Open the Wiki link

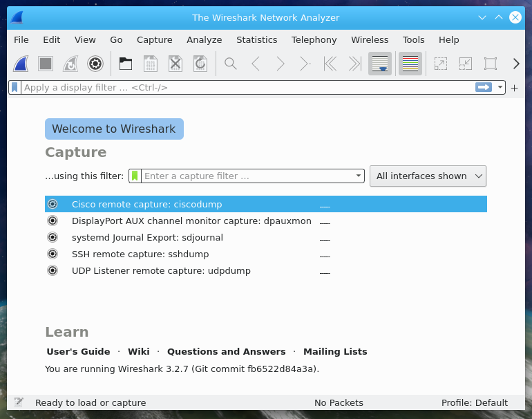click(138, 351)
